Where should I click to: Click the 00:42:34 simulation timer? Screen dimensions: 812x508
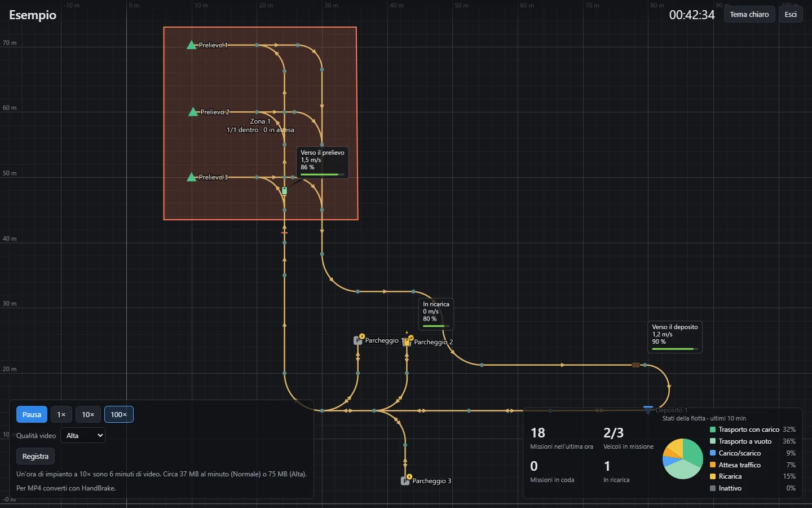pos(692,15)
